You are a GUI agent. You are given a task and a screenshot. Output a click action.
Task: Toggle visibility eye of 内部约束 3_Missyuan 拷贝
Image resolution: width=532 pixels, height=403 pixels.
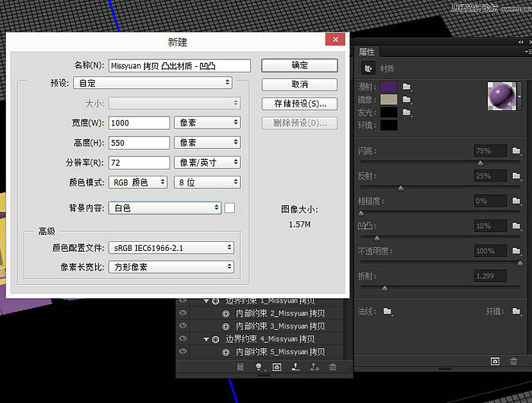[x=183, y=325]
